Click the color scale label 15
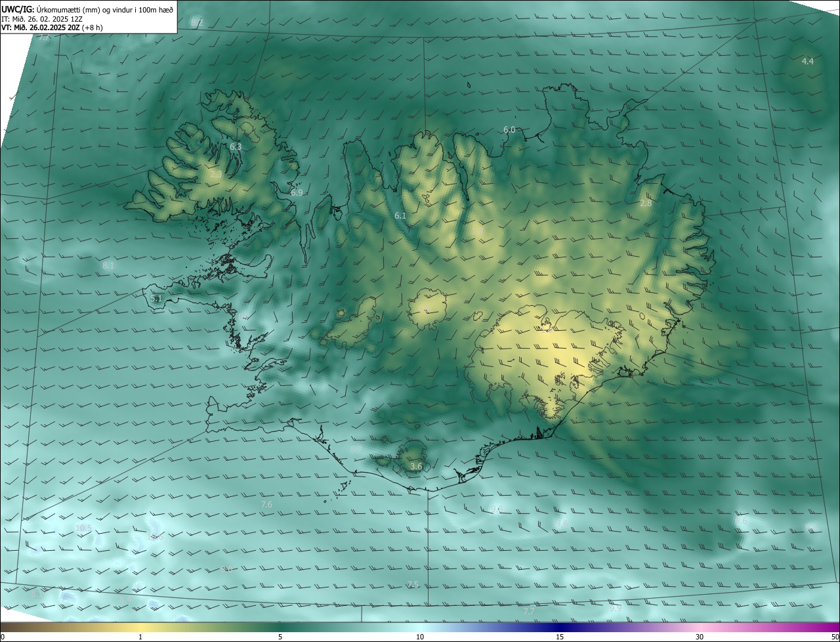This screenshot has width=840, height=642. click(x=560, y=637)
